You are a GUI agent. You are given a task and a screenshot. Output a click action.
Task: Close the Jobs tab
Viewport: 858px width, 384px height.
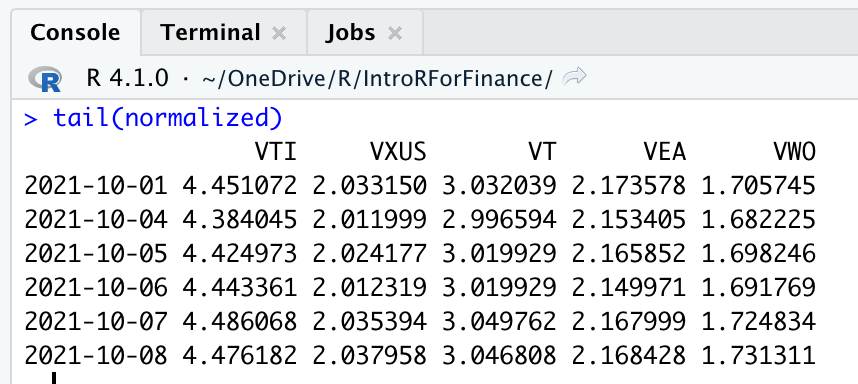tap(395, 34)
